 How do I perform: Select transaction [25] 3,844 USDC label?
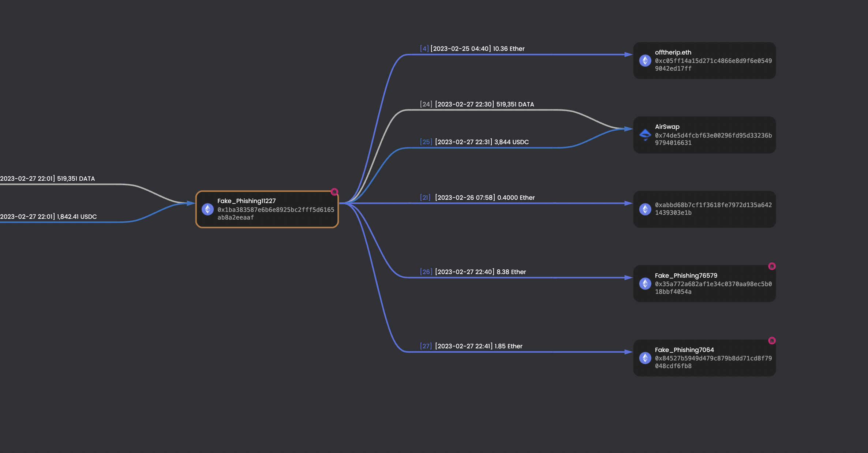pos(474,142)
